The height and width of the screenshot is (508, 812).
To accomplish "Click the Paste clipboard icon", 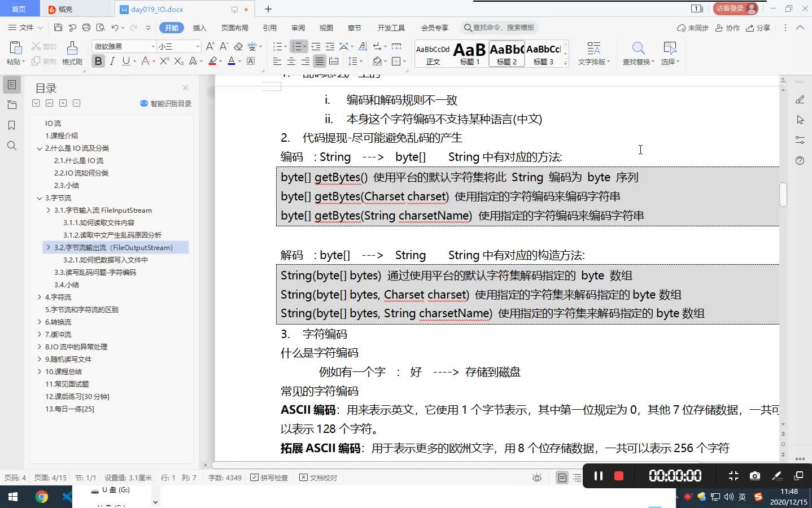I will 15,49.
